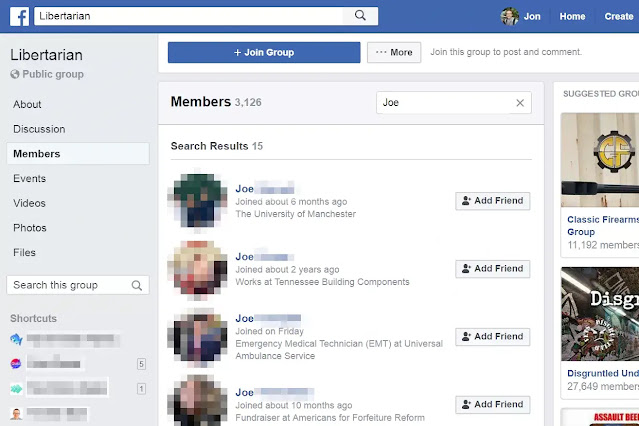The image size is (639, 426).
Task: Go to Home in top bar
Action: click(572, 16)
